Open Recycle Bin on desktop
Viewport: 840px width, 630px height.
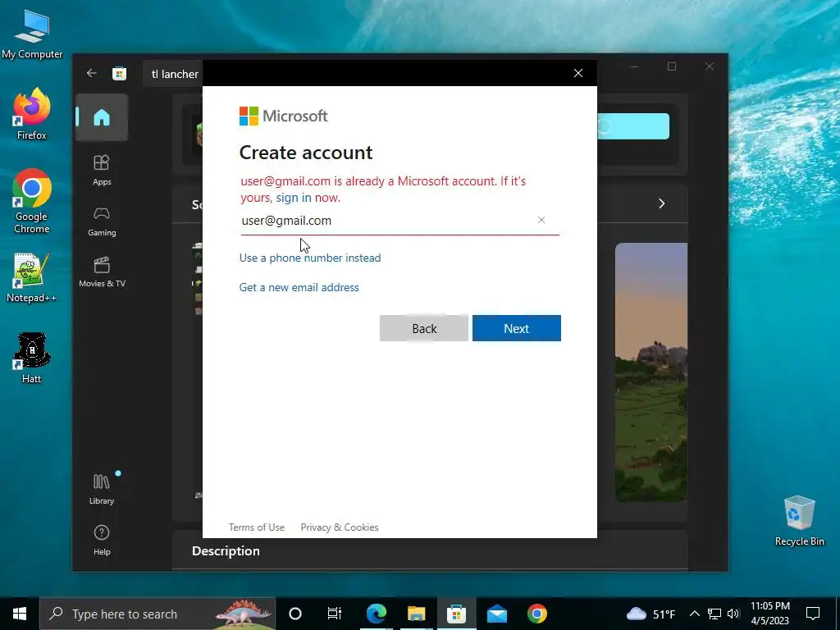coord(799,521)
